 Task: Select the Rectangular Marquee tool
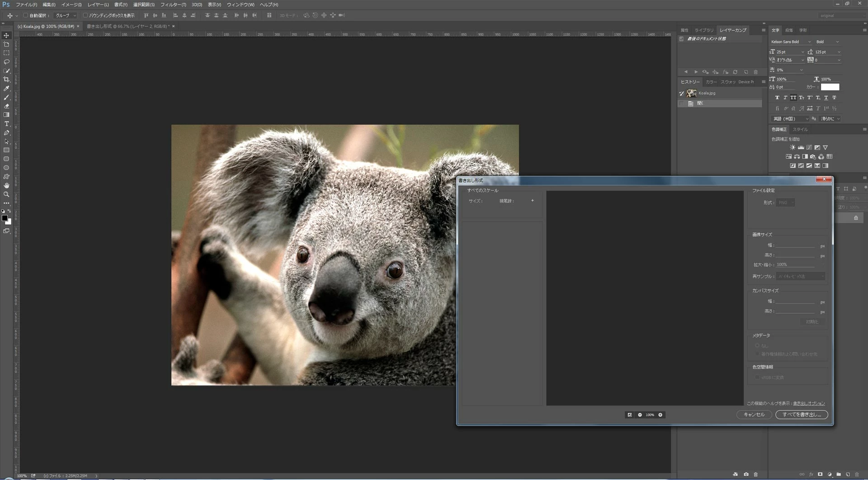[6, 53]
